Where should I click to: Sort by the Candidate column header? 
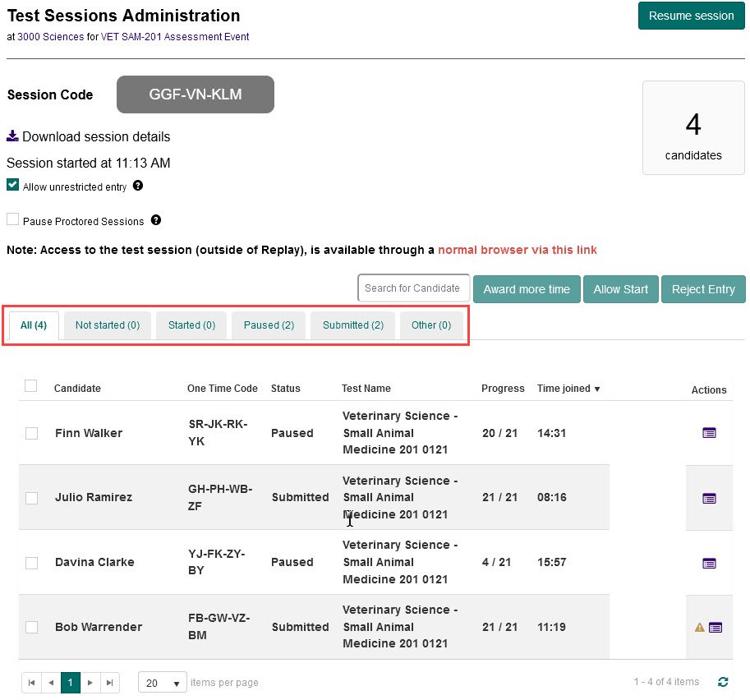click(x=77, y=389)
